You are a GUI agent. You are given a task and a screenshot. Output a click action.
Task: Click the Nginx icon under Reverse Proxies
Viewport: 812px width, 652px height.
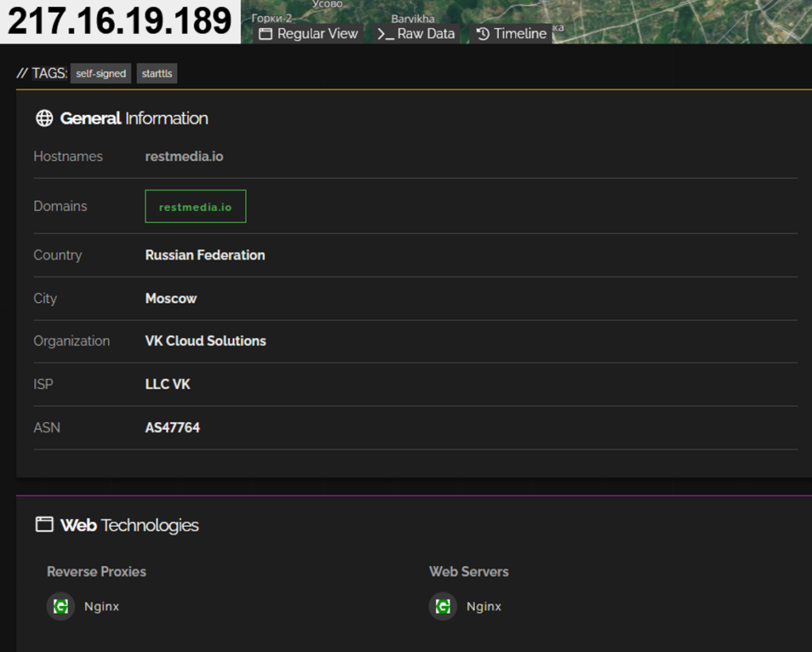point(60,606)
